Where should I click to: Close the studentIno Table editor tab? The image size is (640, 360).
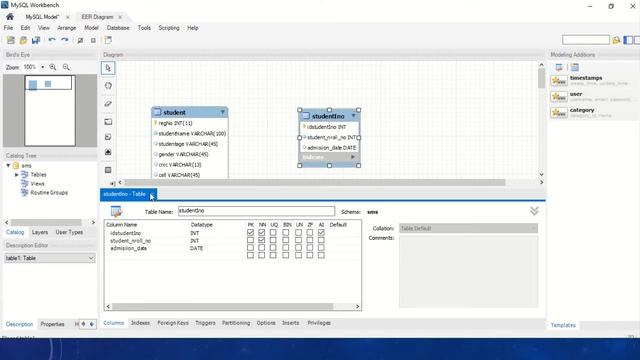pos(151,194)
